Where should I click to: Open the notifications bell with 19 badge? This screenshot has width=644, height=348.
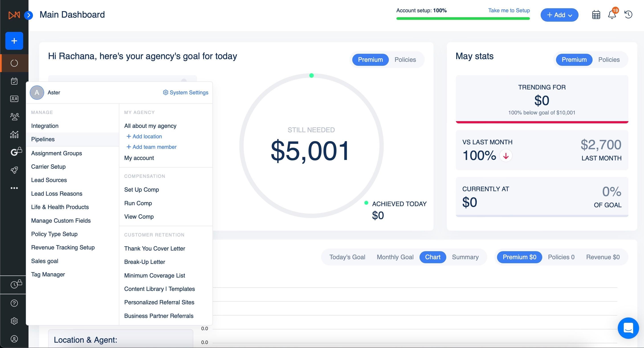pyautogui.click(x=612, y=15)
